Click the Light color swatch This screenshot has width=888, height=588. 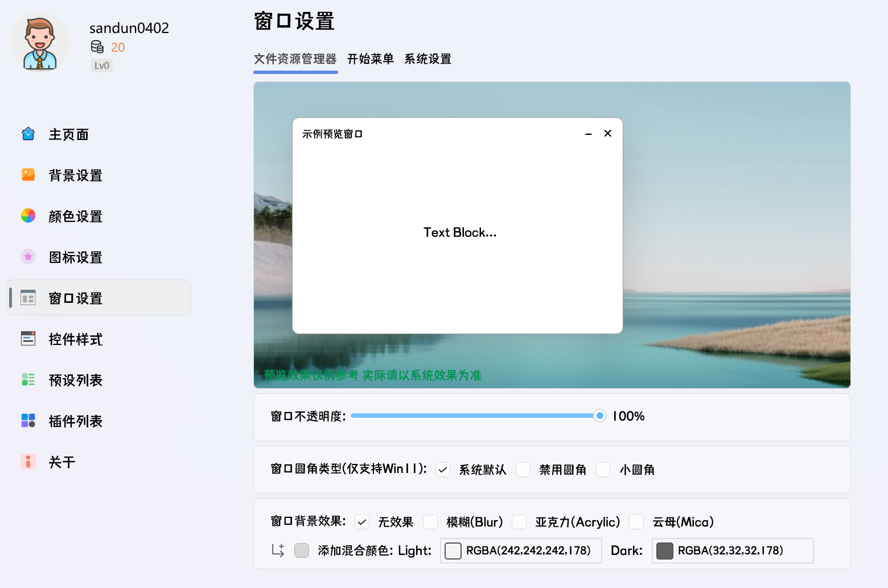pyautogui.click(x=453, y=551)
